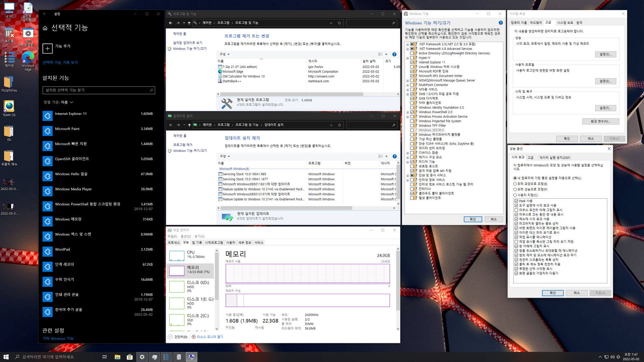Open 구성 dropdown in Programs and Features

click(x=225, y=54)
